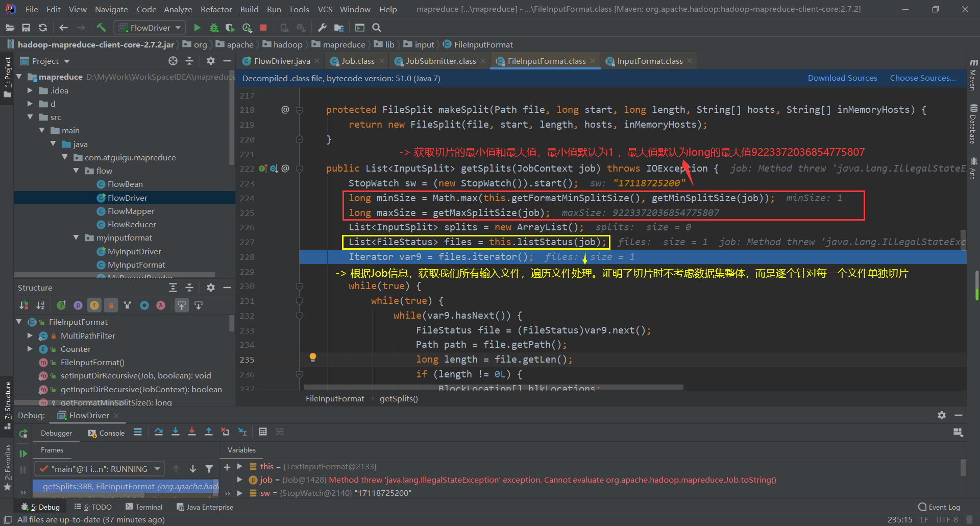This screenshot has height=526, width=980.
Task: Toggle Sort Alphabetically in Structure
Action: point(40,305)
